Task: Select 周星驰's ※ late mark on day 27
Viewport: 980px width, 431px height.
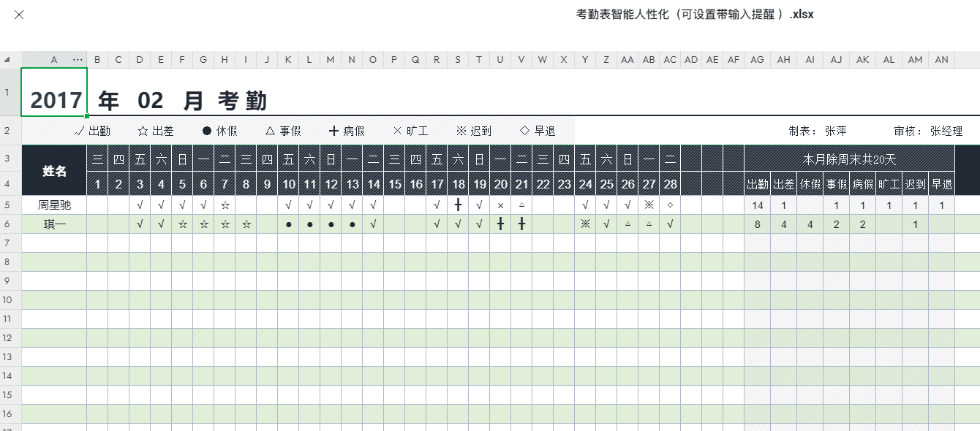Action: point(649,205)
